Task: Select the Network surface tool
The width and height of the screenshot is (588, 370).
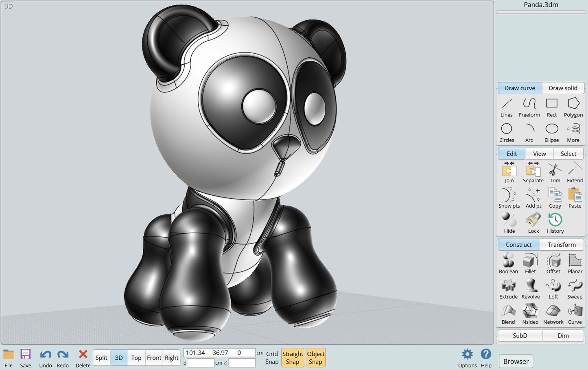Action: click(x=553, y=314)
